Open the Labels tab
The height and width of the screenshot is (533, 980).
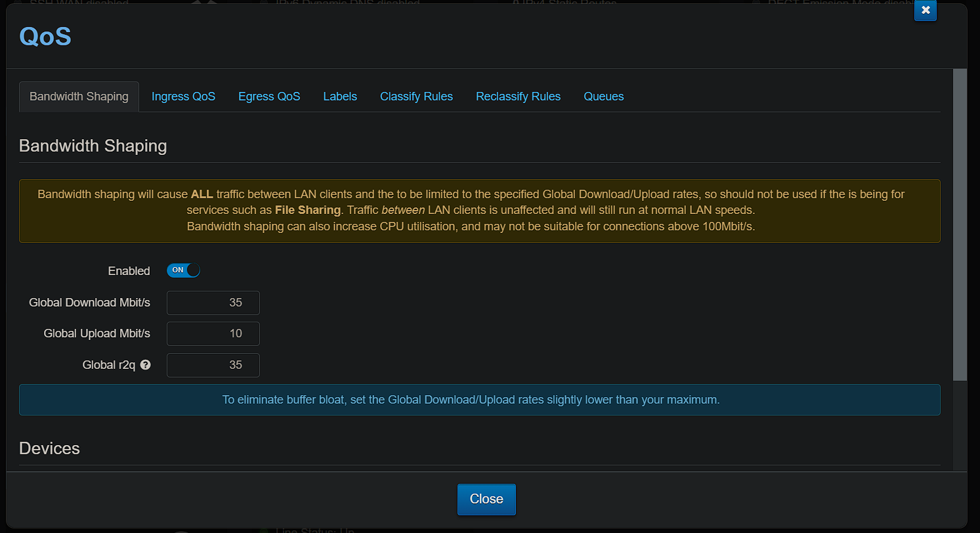pyautogui.click(x=340, y=96)
